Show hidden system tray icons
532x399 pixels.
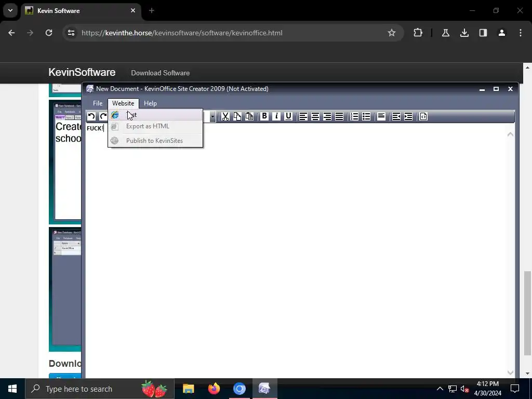(440, 389)
